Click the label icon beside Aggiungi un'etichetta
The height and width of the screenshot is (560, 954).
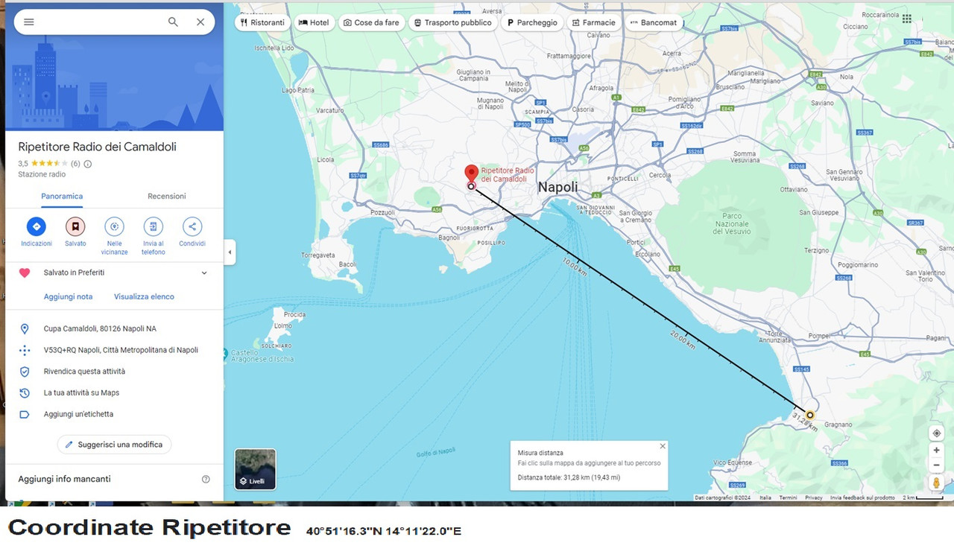coord(25,414)
